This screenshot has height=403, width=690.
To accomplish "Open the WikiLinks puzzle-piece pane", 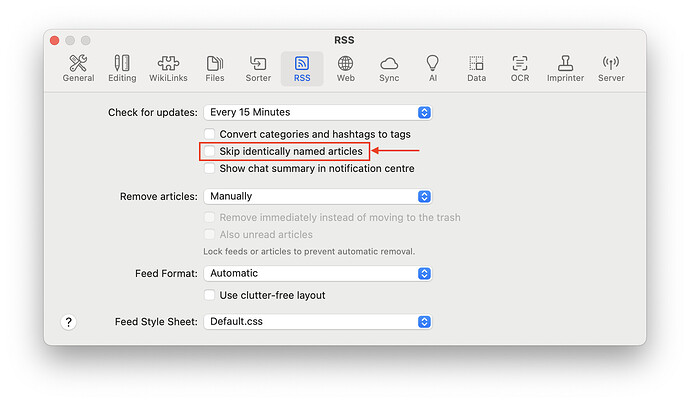I will point(166,69).
